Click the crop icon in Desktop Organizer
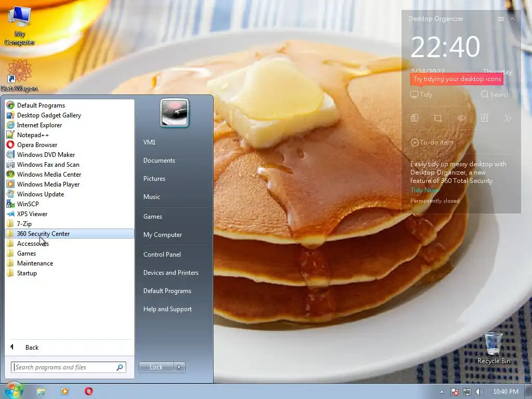 [437, 118]
